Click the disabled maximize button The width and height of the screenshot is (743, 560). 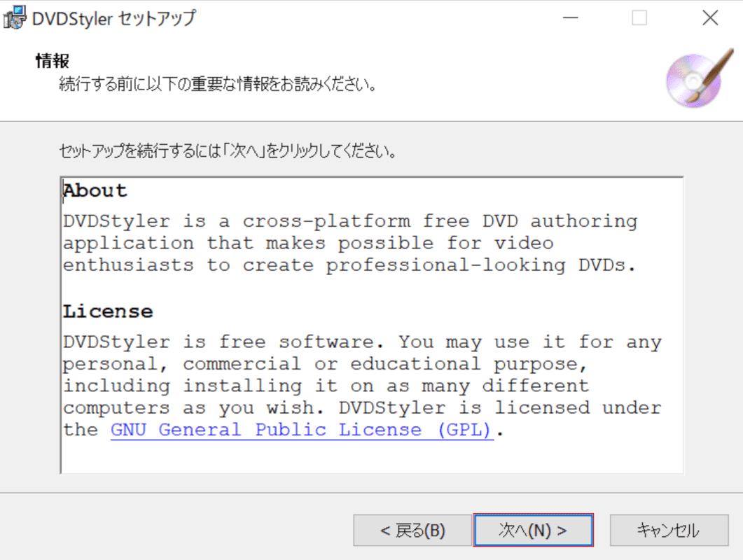click(639, 18)
